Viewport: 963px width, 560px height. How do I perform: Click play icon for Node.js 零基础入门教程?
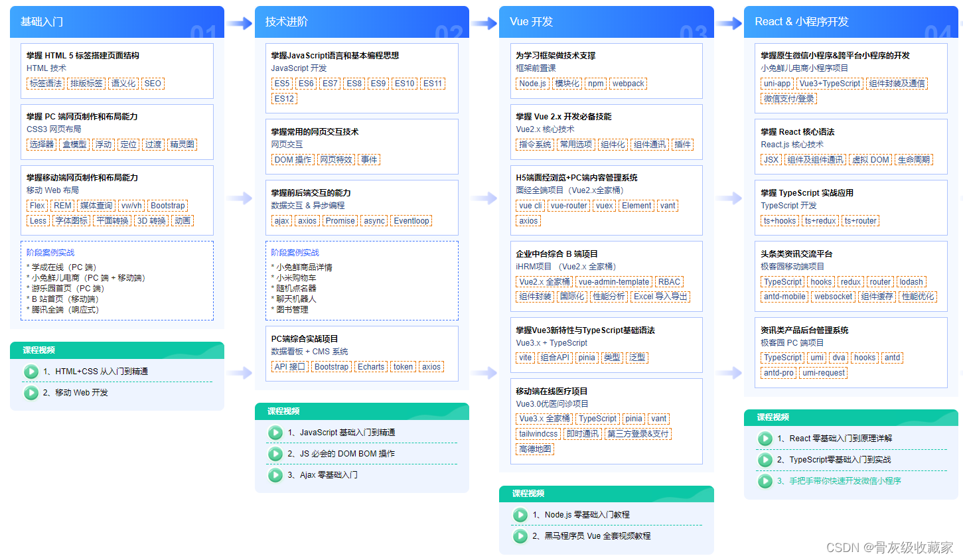click(520, 515)
